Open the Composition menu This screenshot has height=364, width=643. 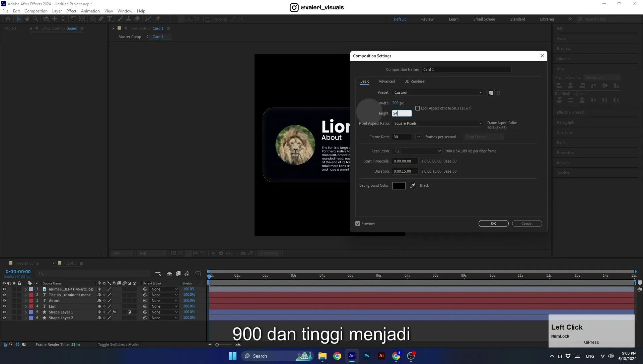click(36, 11)
